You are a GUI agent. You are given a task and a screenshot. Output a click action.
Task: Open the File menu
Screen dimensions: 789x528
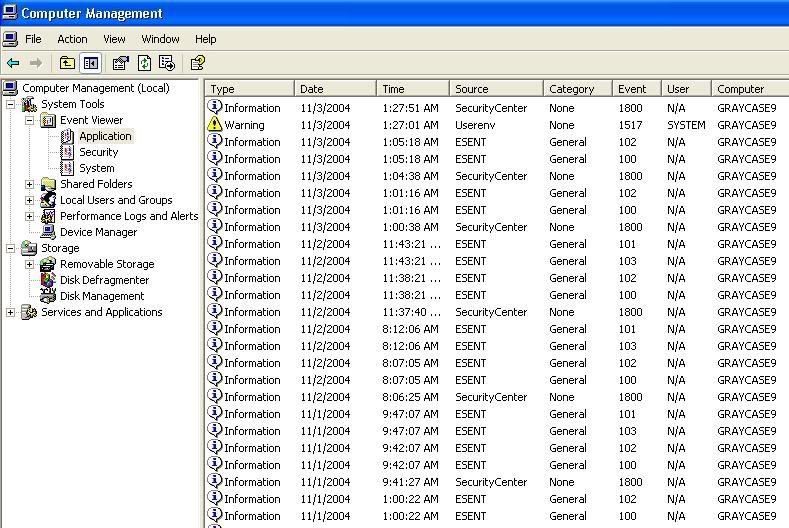pyautogui.click(x=33, y=39)
